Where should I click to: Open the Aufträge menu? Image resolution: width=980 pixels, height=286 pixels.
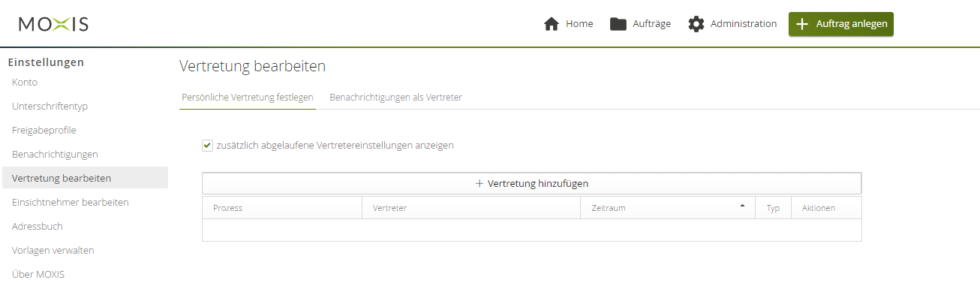[640, 24]
